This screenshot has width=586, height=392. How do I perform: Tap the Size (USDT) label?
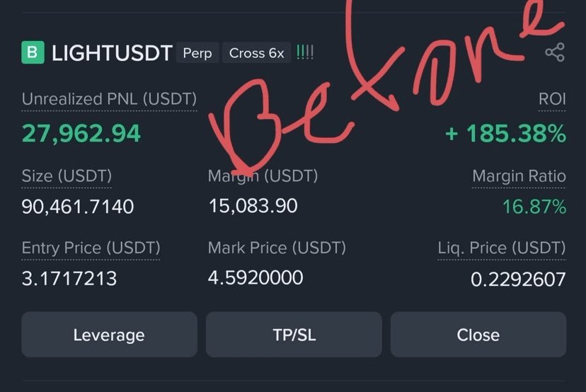[67, 175]
